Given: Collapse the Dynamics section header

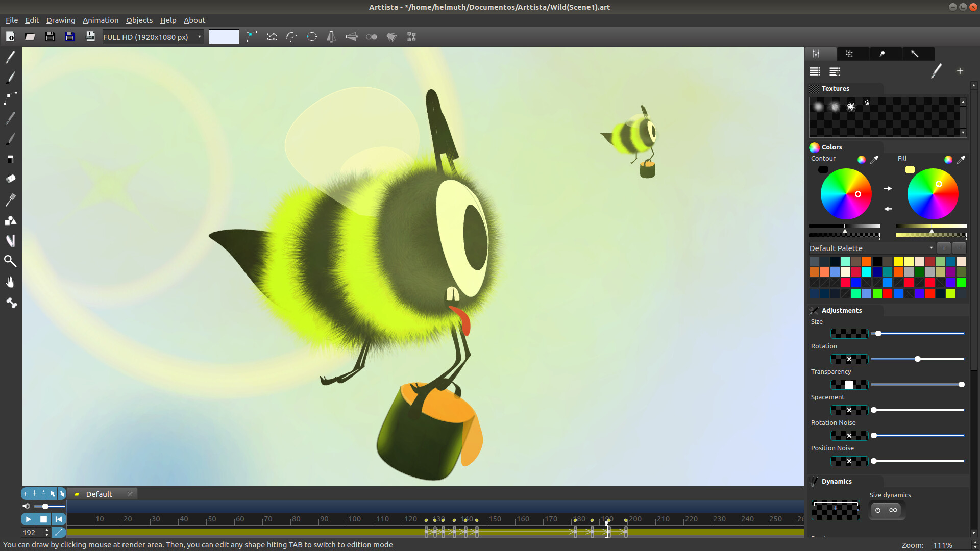Looking at the screenshot, I should point(837,481).
